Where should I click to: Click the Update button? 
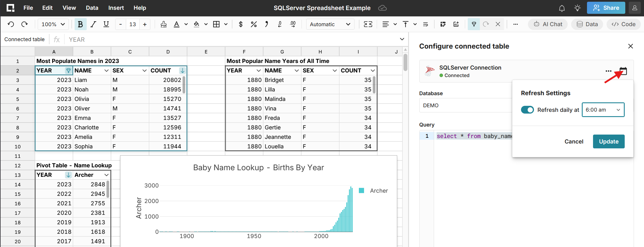(609, 141)
